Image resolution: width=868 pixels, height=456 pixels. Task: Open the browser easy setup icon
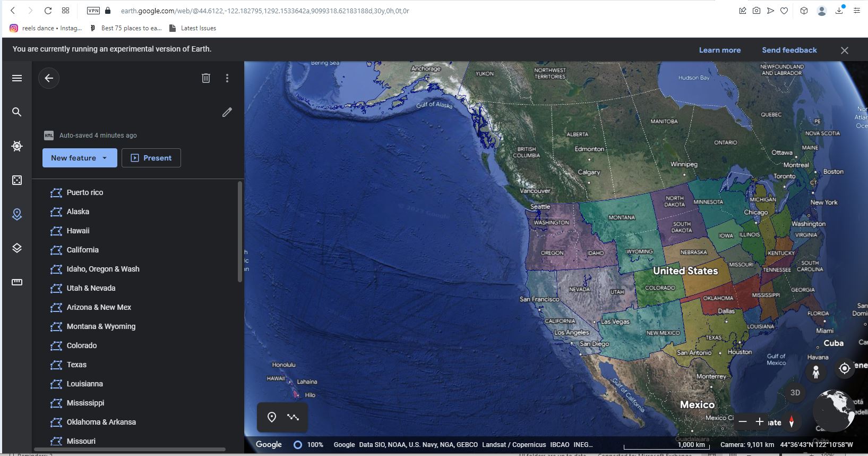[856, 11]
